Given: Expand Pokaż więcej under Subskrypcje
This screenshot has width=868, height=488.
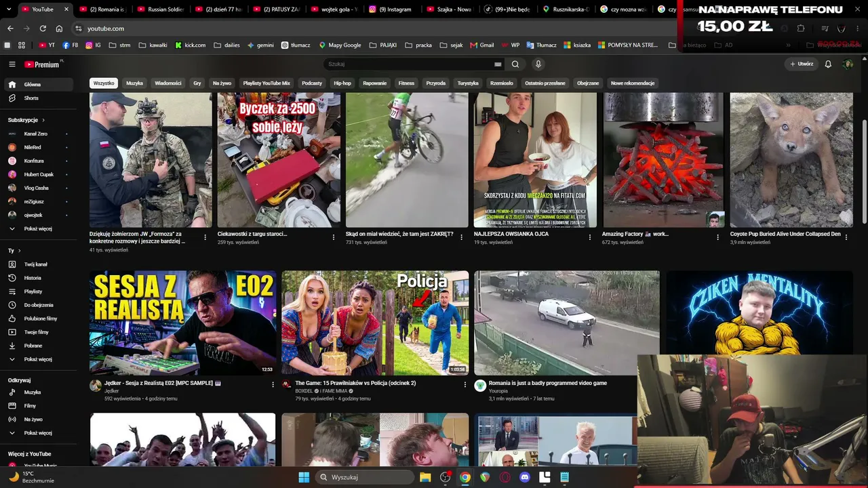Looking at the screenshot, I should click(38, 229).
